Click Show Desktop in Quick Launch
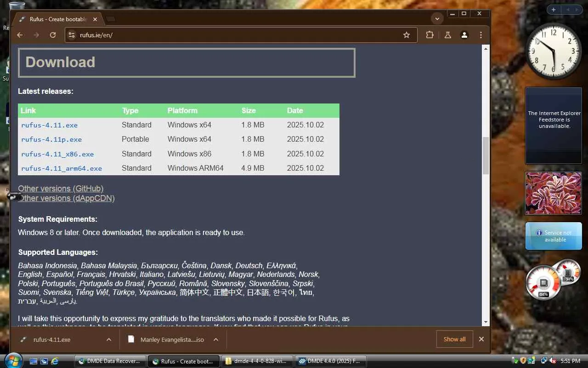The width and height of the screenshot is (588, 368). coord(34,362)
